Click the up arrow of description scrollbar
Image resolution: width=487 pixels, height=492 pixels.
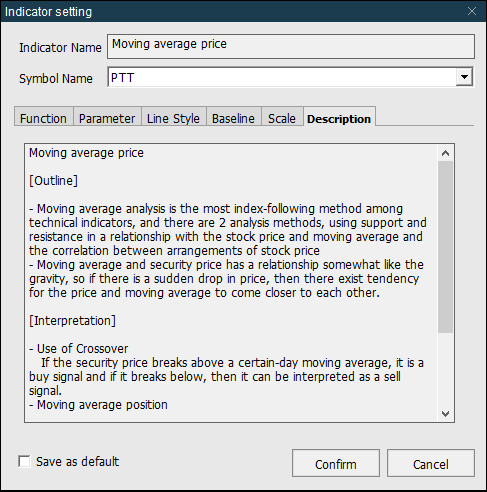click(x=445, y=153)
